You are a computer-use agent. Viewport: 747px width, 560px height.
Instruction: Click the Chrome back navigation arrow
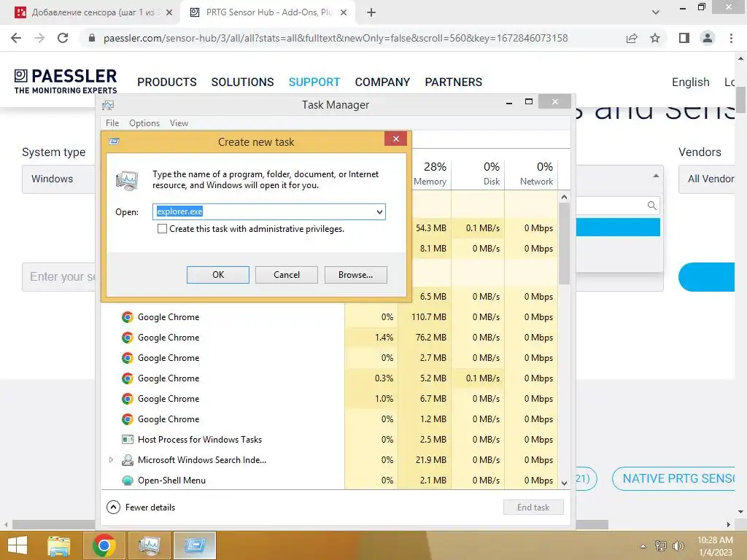click(x=16, y=38)
